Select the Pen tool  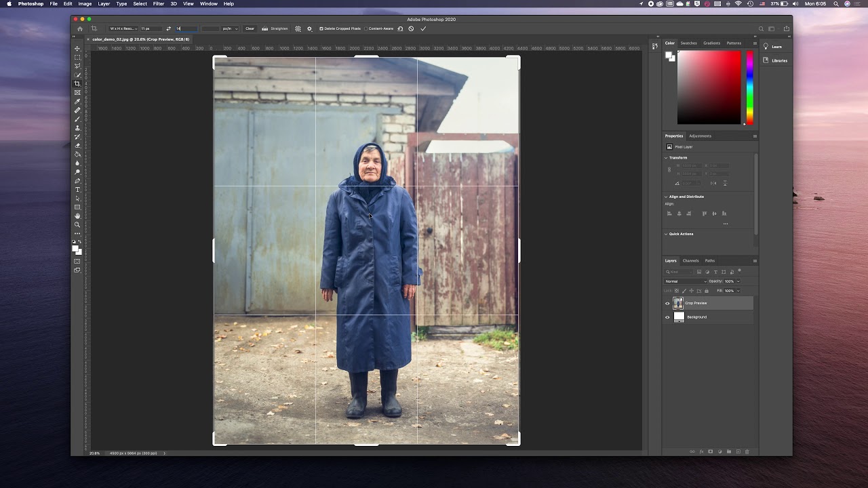pos(77,181)
